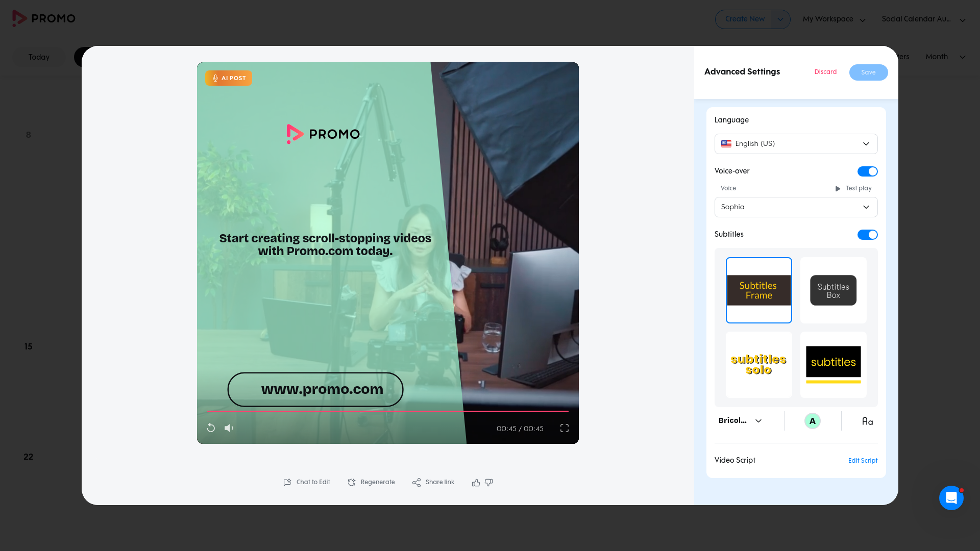
Task: Click the www.promo.com button in video
Action: click(315, 389)
